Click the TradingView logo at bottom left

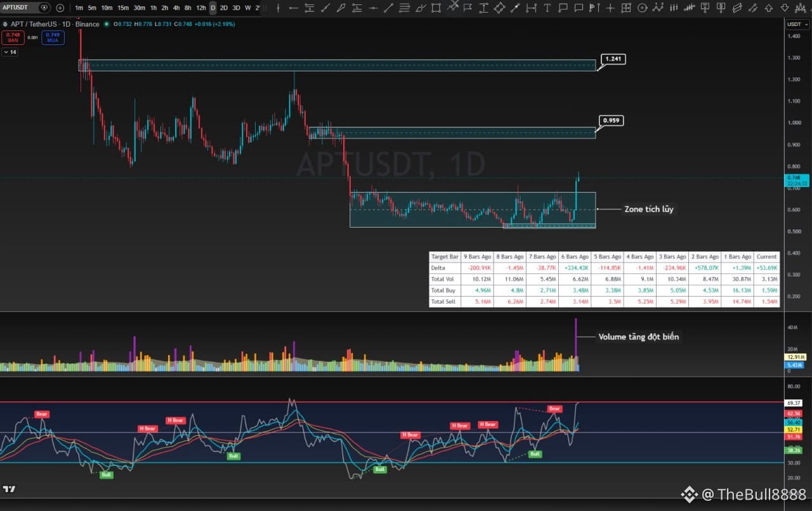[9, 489]
